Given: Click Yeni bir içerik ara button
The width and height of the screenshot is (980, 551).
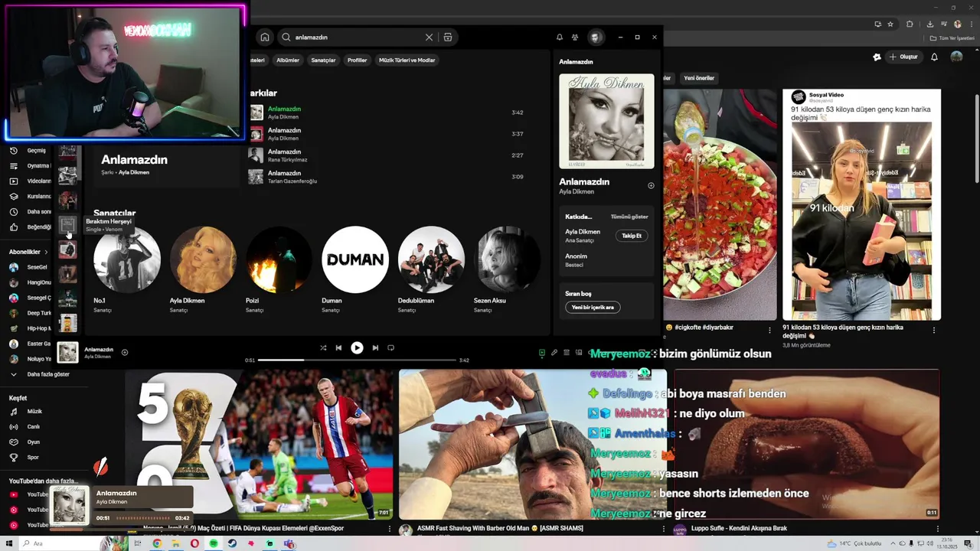Looking at the screenshot, I should (593, 307).
